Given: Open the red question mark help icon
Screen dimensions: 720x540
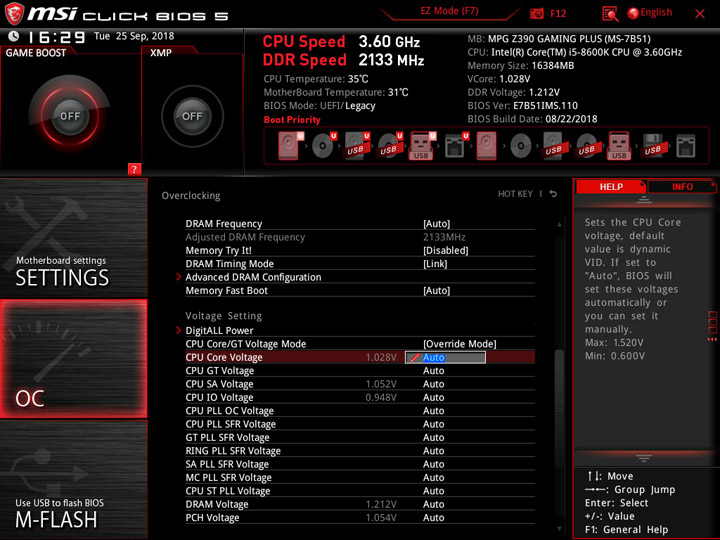Looking at the screenshot, I should coord(134,169).
